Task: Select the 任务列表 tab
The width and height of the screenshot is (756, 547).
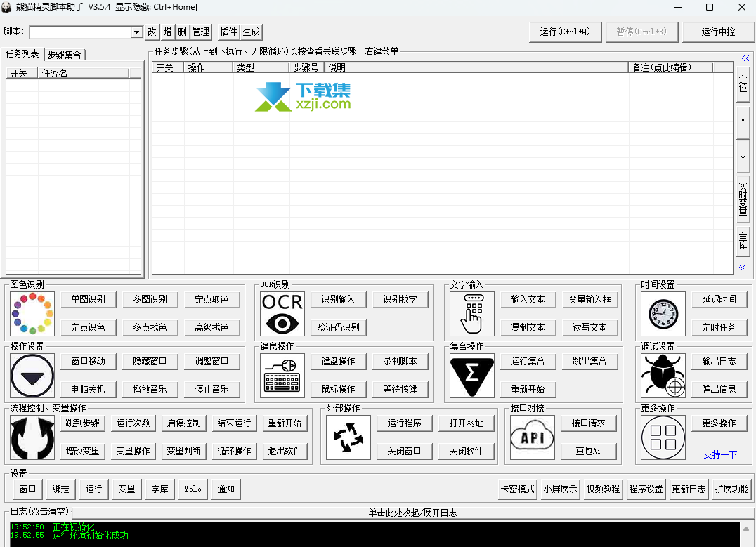Action: (x=22, y=54)
